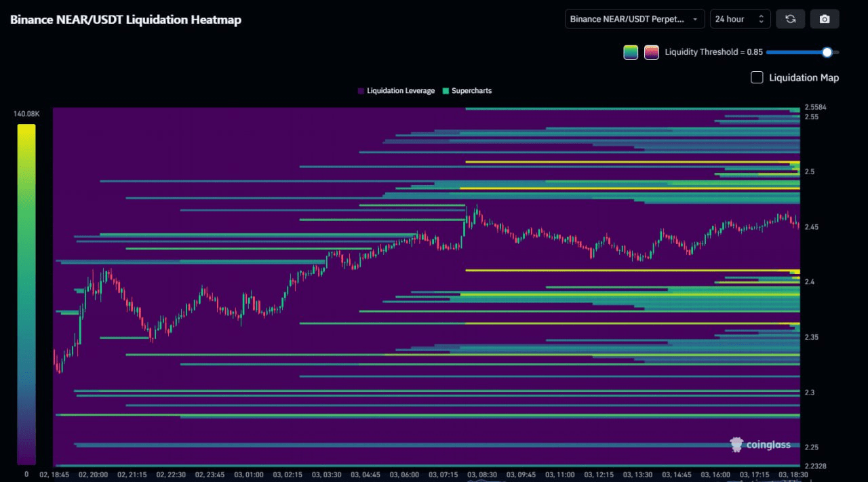Image resolution: width=868 pixels, height=482 pixels.
Task: Click the camera screenshot icon button
Action: [825, 19]
